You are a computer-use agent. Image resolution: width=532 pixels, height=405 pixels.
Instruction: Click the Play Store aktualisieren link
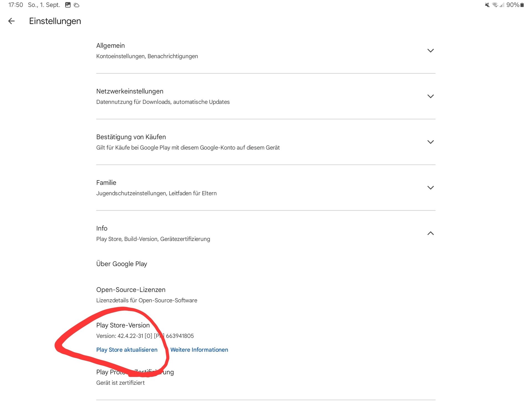pos(127,350)
